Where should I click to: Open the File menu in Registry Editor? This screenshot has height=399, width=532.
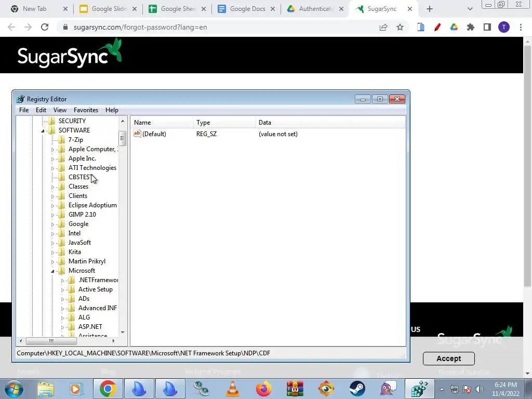tap(24, 110)
